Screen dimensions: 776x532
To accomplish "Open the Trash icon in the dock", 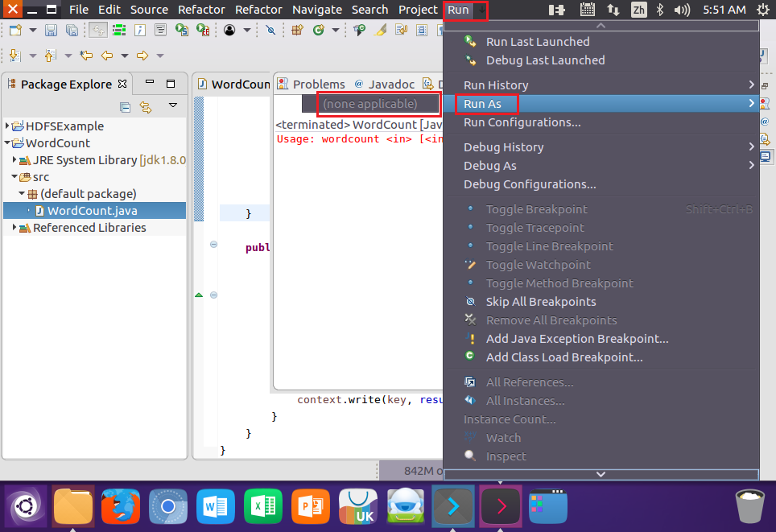I will [x=749, y=505].
